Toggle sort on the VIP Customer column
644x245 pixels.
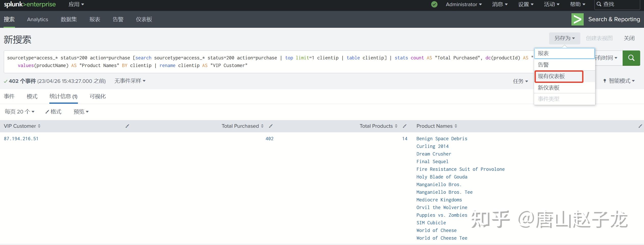pyautogui.click(x=39, y=126)
